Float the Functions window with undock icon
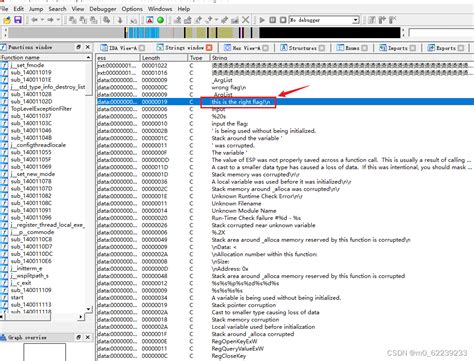This screenshot has width=474, height=361. pos(78,47)
